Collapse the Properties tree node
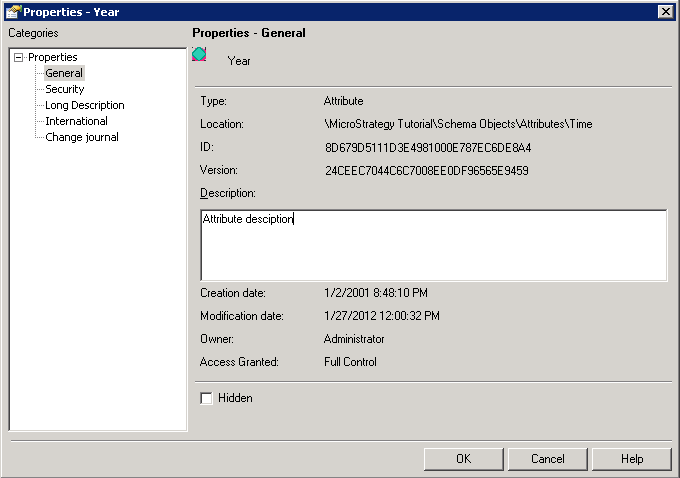Viewport: 680px width, 478px height. tap(18, 58)
